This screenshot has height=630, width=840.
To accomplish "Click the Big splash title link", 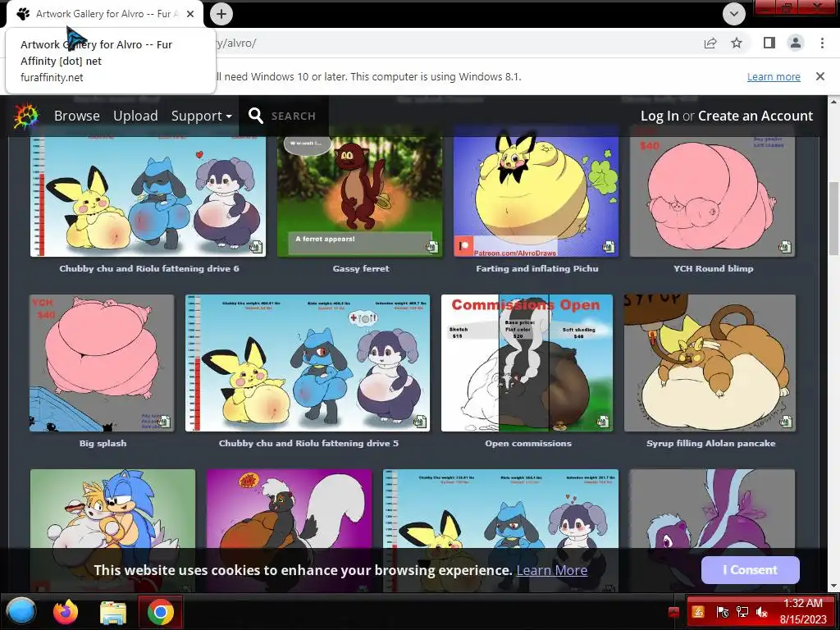I will (103, 443).
